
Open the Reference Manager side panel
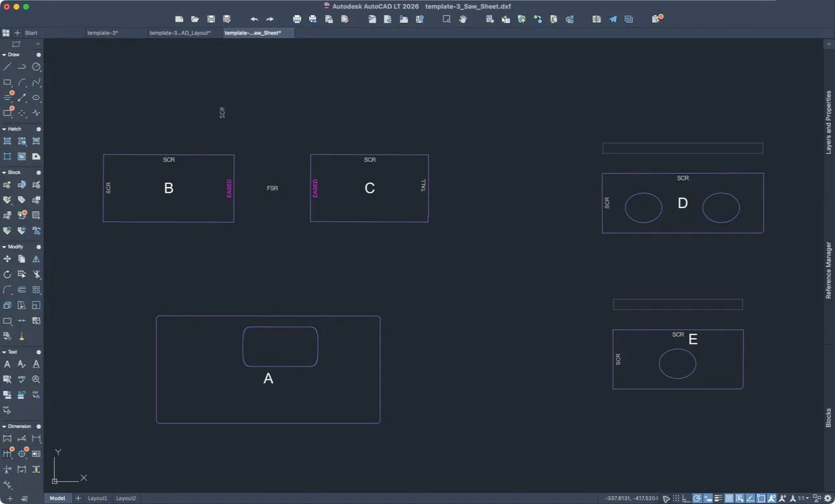point(828,270)
